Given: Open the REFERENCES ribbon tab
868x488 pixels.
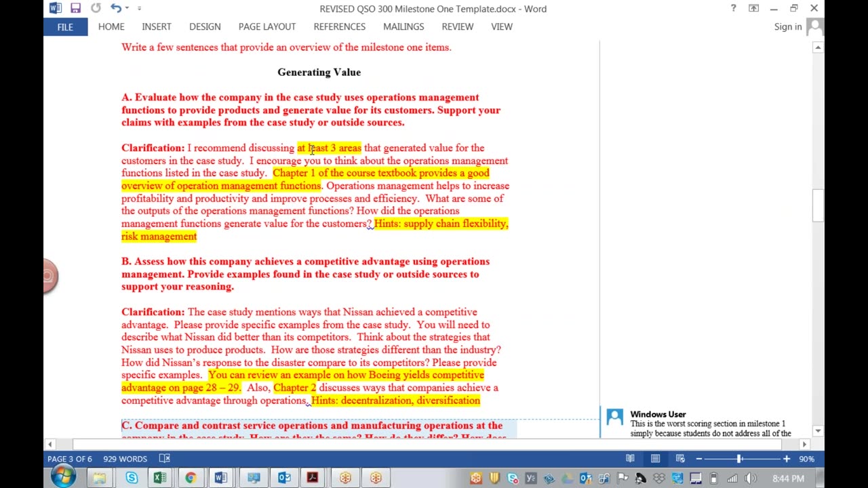Looking at the screenshot, I should tap(339, 26).
